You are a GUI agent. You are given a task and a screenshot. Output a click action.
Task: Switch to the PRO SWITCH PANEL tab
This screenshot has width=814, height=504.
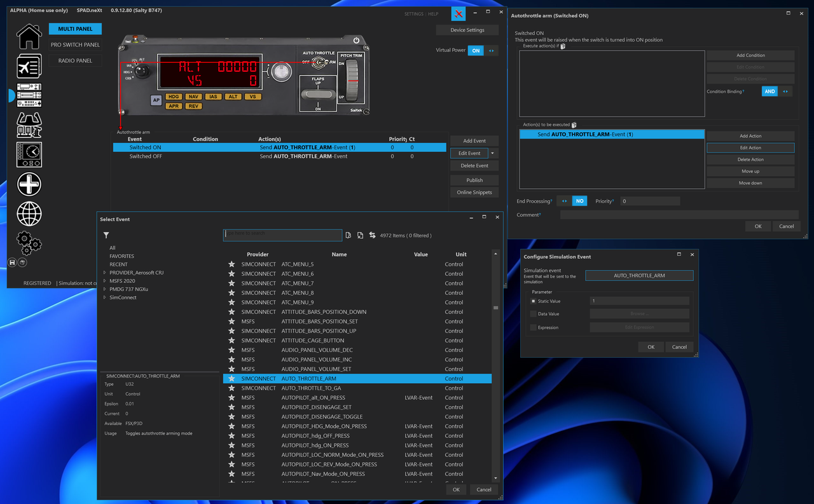pos(75,45)
